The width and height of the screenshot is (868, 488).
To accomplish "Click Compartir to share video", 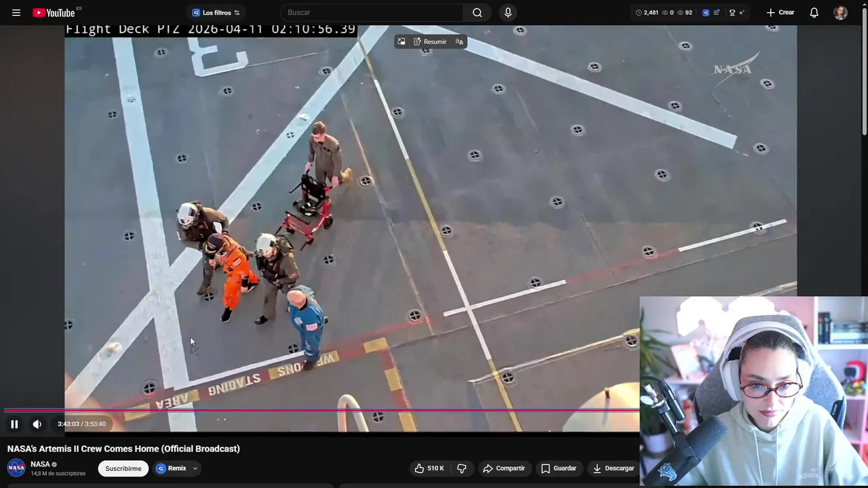I will pyautogui.click(x=504, y=468).
